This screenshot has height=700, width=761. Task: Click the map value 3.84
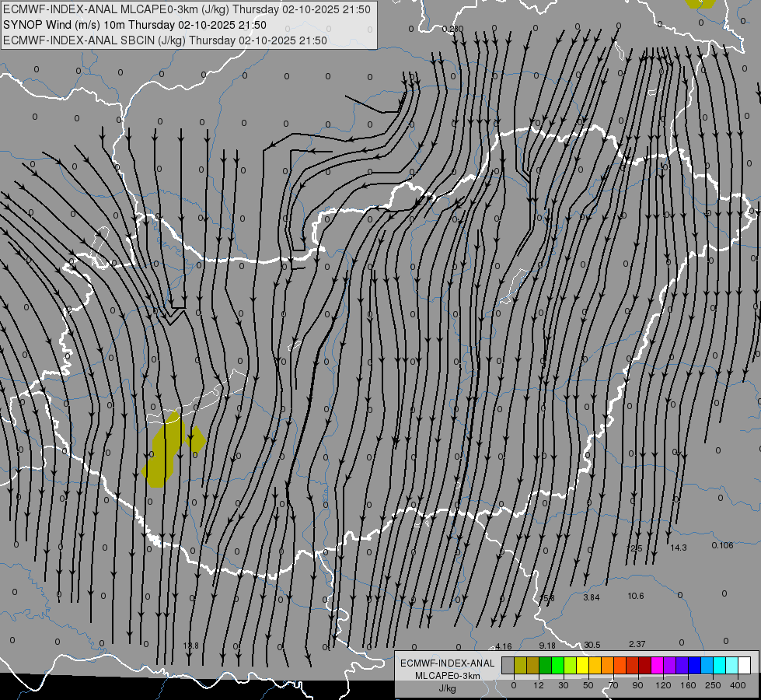coord(591,597)
